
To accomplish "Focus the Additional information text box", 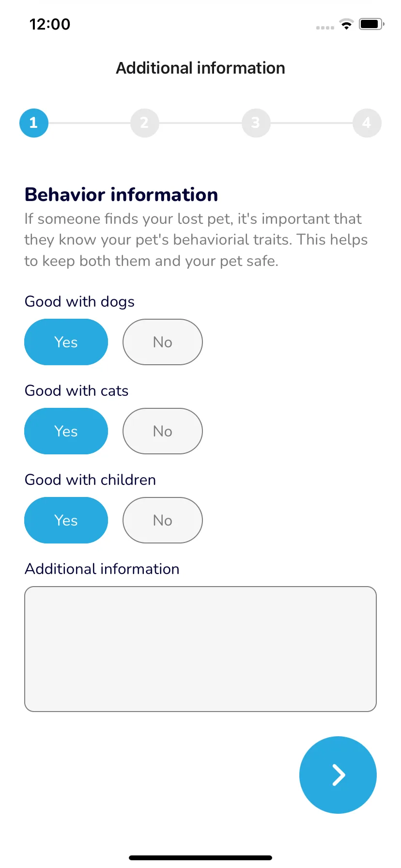I will click(x=200, y=649).
